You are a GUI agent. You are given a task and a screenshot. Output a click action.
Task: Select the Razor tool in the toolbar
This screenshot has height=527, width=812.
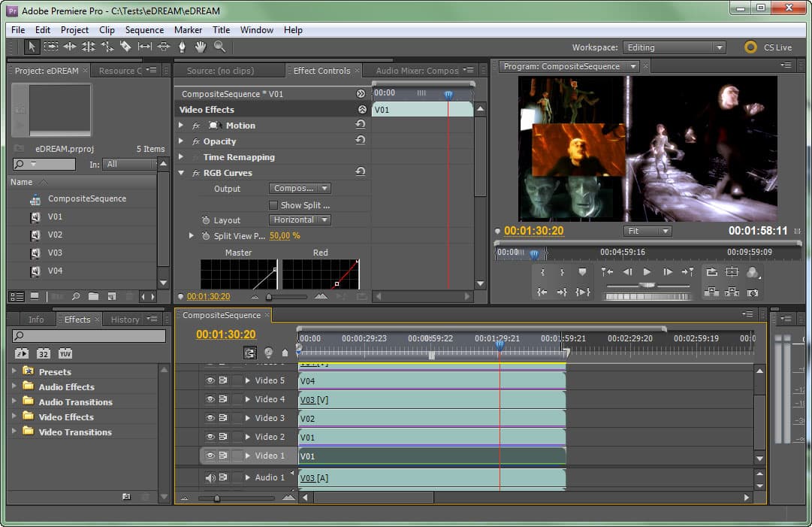coord(125,47)
